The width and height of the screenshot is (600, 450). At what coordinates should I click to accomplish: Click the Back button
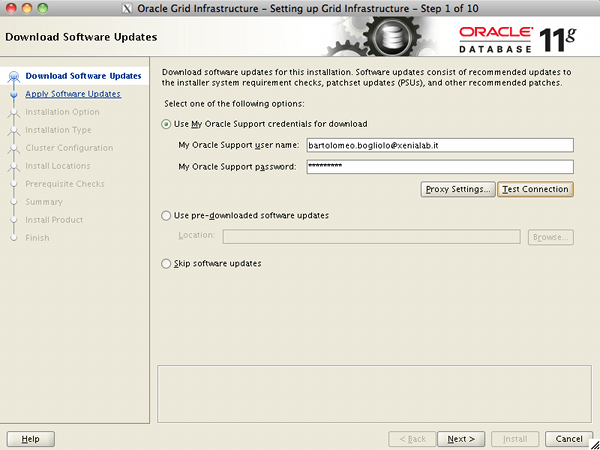tap(412, 439)
